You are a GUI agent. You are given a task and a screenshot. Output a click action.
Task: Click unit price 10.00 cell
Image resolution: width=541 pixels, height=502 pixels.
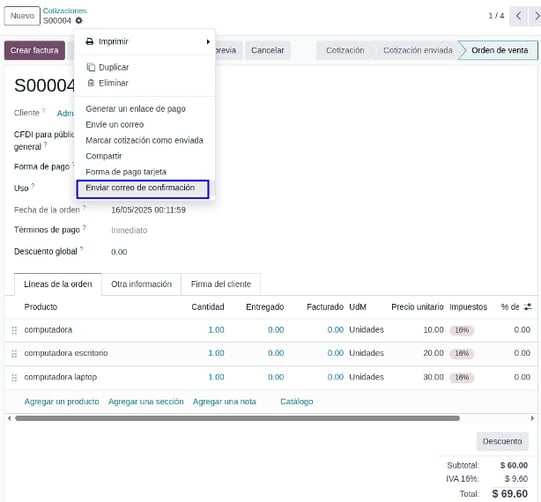pos(433,330)
